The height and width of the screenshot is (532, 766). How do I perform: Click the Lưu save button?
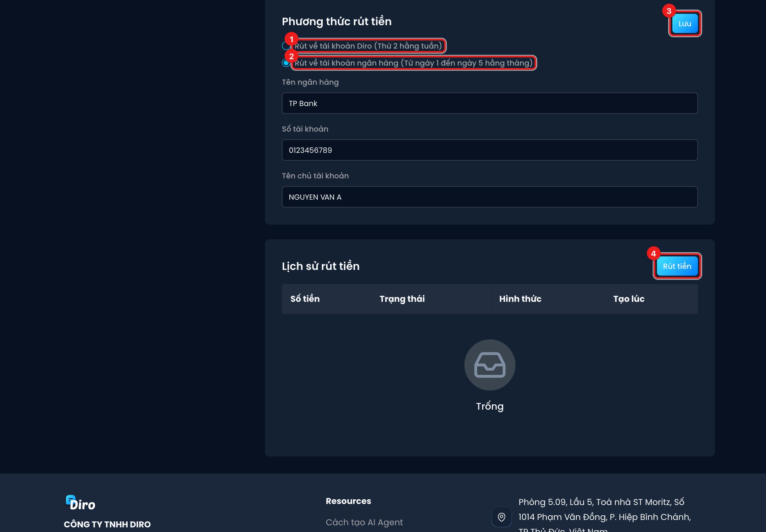click(685, 23)
